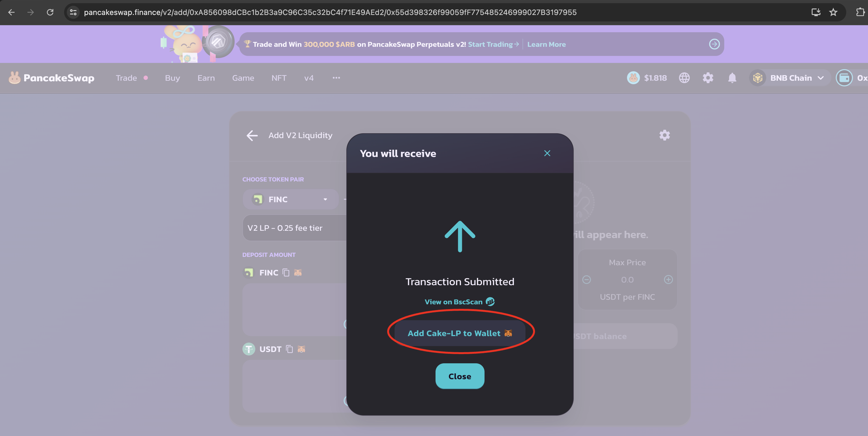Increase Max Price with plus stepper
868x436 pixels.
pos(668,279)
